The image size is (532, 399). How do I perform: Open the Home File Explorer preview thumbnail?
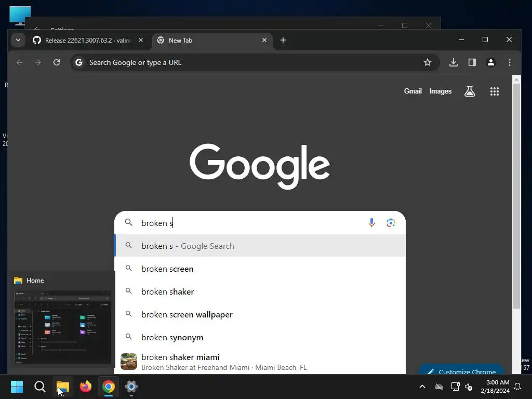pyautogui.click(x=62, y=327)
